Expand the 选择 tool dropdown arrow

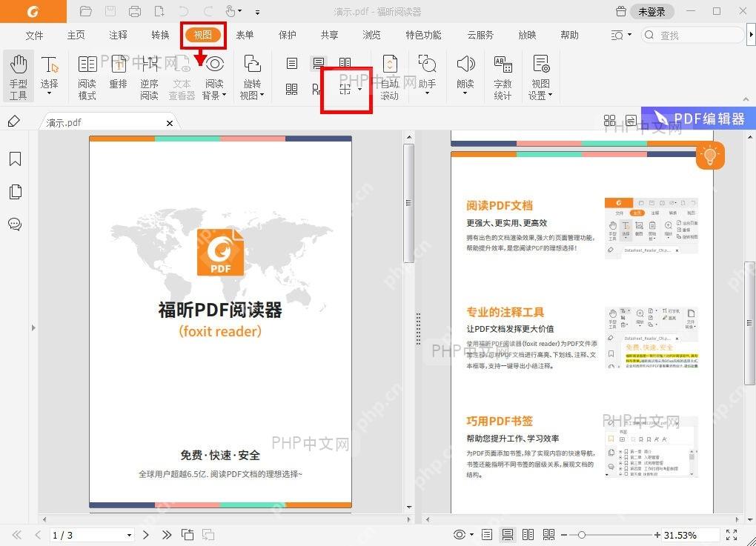(49, 93)
